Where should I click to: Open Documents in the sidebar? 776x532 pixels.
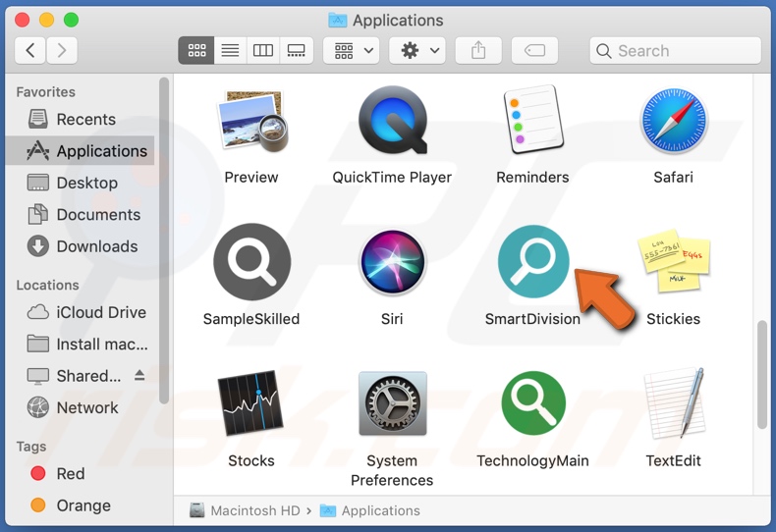tap(81, 215)
